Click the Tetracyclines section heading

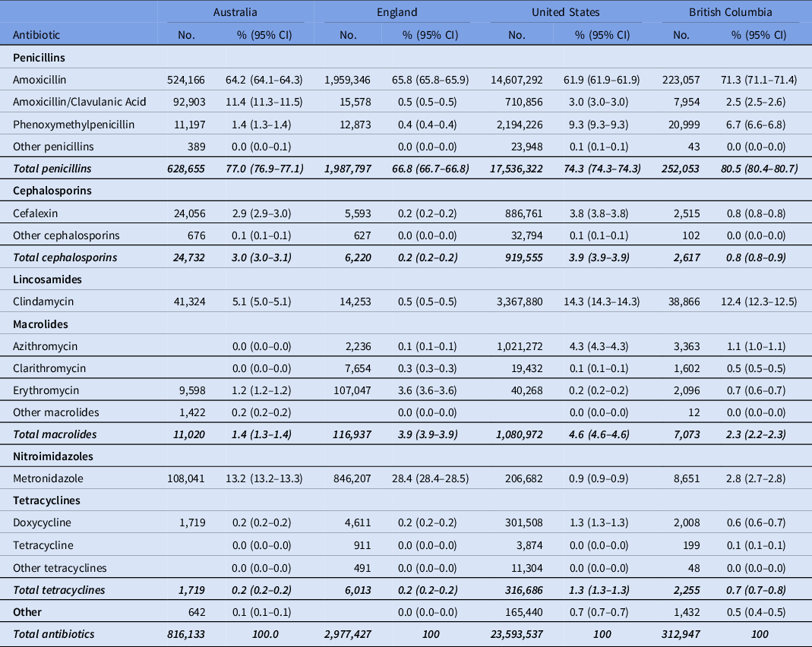(x=46, y=500)
